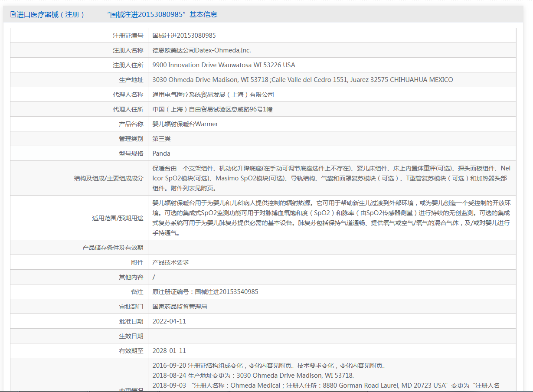533x392 pixels.
Task: Select product name 婴儿辐射保暖台Warmer
Action: point(185,124)
